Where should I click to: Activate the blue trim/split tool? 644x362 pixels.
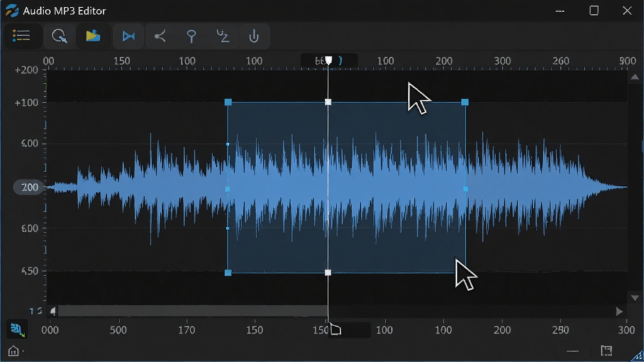(128, 36)
